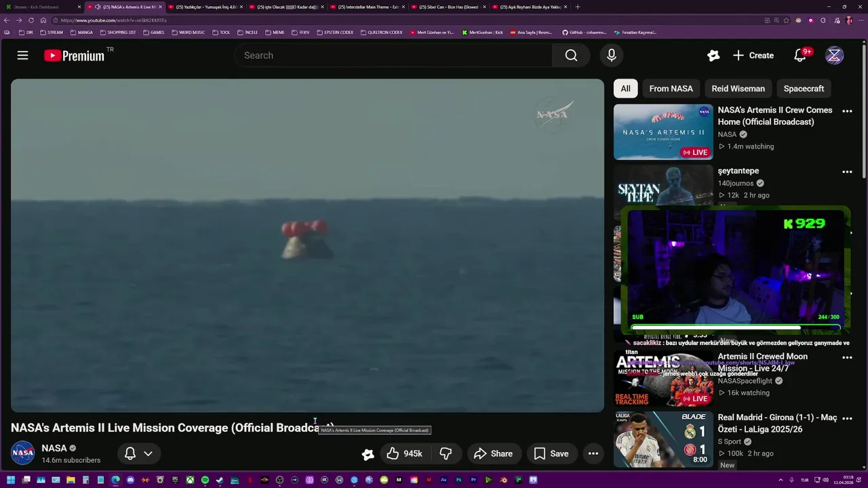Reload the page with refresh button

(31, 20)
